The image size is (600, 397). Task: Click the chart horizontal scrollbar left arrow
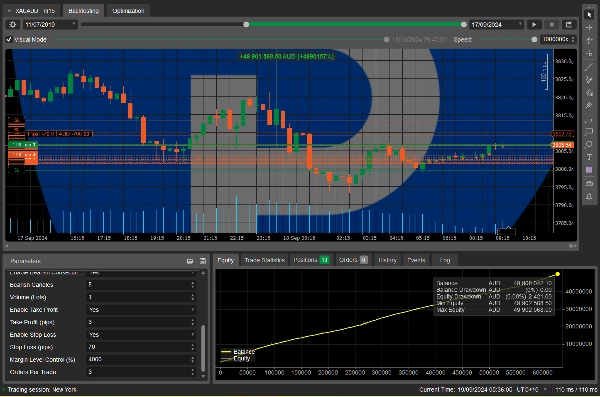point(7,246)
